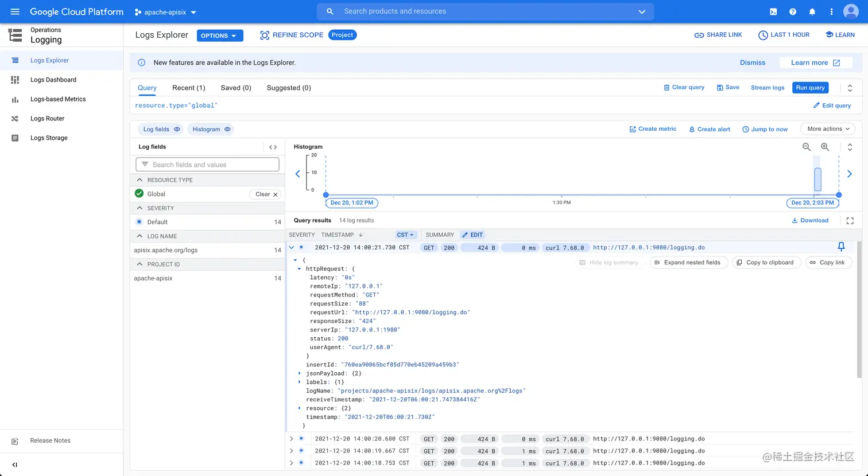Click Refine Scope
Screen dimensions: 868x476
292,35
